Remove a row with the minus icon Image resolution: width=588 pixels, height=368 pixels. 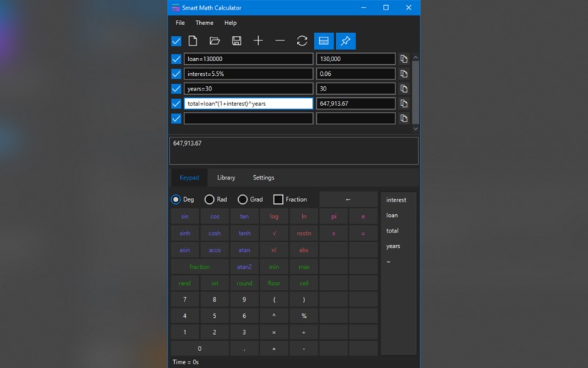pyautogui.click(x=280, y=40)
